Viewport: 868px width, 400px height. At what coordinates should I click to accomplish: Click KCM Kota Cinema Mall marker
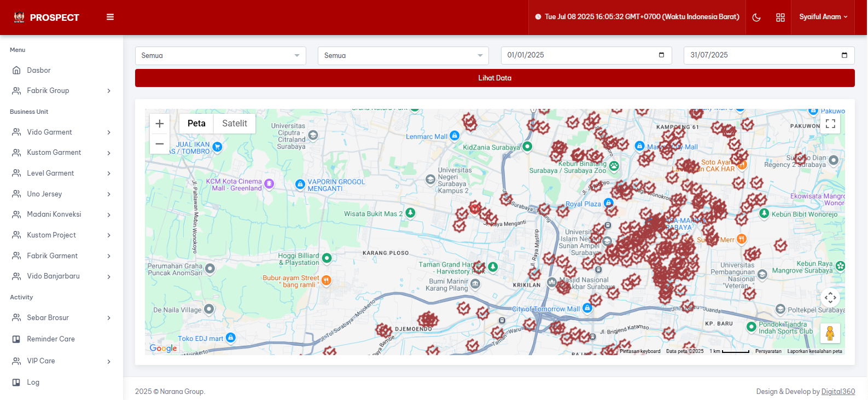coord(269,184)
